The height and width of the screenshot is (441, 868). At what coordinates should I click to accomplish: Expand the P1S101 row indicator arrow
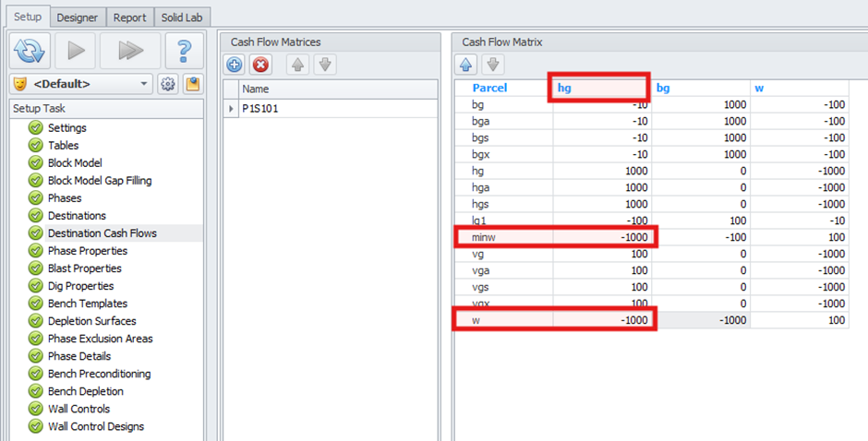[231, 109]
